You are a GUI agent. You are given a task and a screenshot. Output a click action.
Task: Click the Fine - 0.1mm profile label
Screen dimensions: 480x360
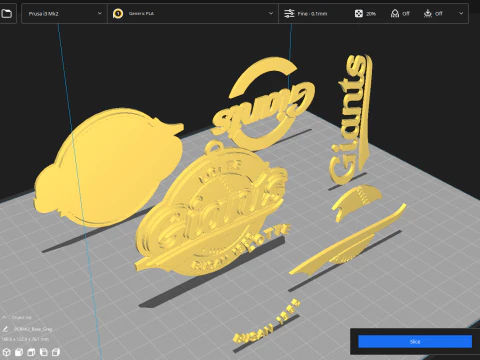312,14
